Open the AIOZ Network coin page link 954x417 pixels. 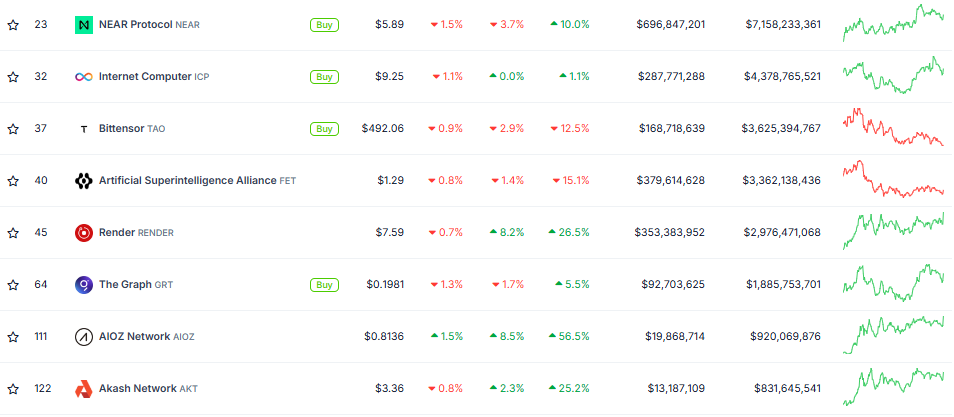point(147,337)
